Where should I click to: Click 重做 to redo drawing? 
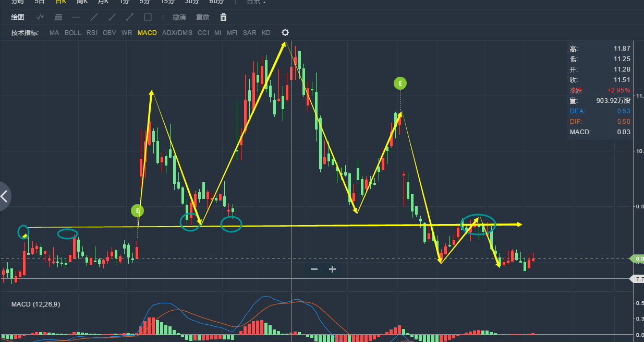coord(202,17)
